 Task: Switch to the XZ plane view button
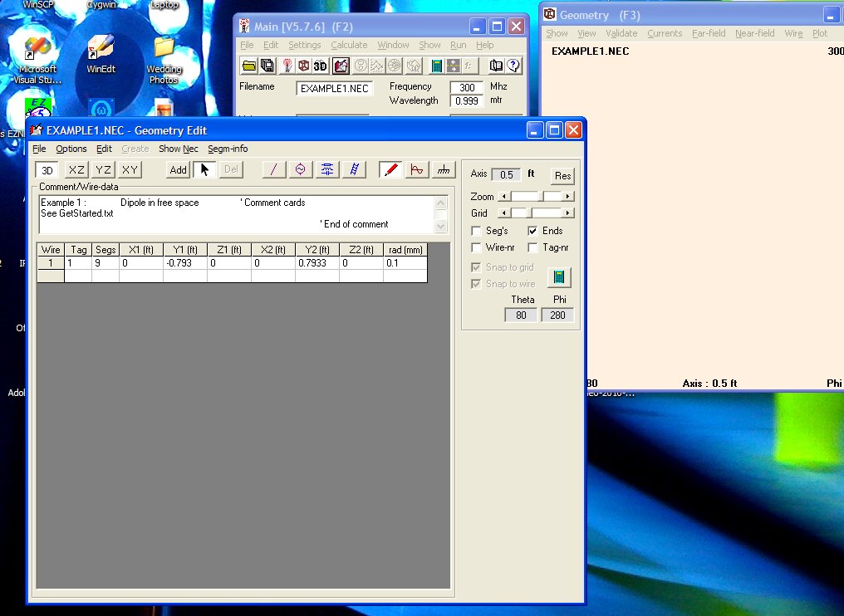click(x=76, y=170)
